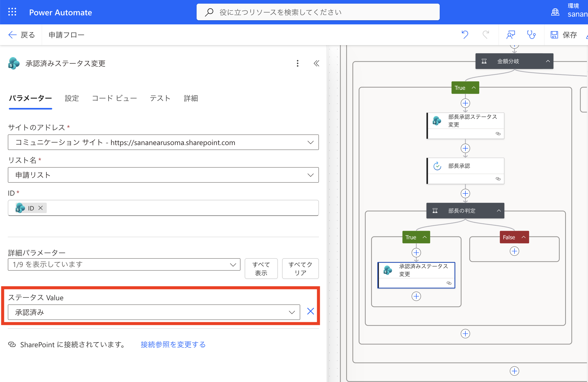Click connection icon on 承認済みステータス変更 card
The width and height of the screenshot is (588, 382).
coord(449,283)
